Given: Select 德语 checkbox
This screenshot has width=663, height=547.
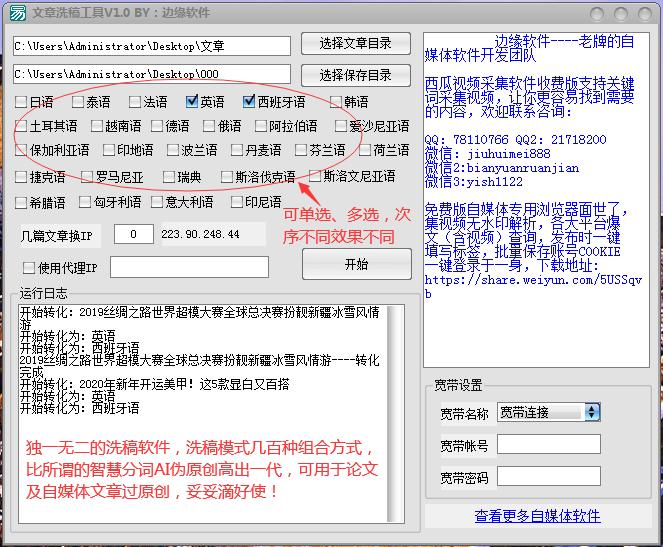Looking at the screenshot, I should [157, 126].
